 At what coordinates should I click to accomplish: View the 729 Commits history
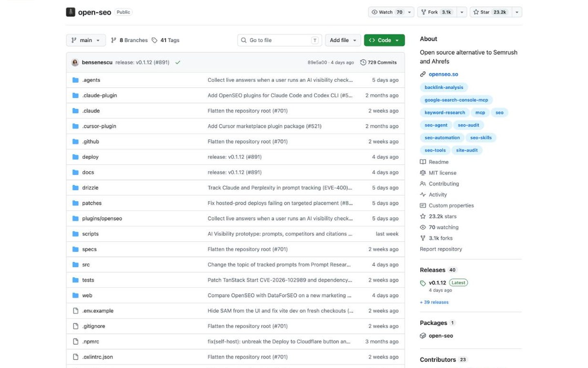pyautogui.click(x=379, y=63)
